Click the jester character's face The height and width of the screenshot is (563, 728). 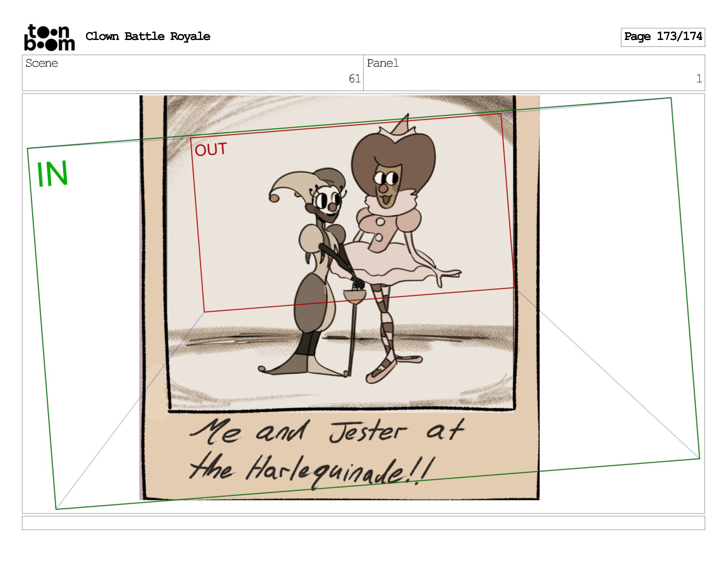(x=328, y=202)
